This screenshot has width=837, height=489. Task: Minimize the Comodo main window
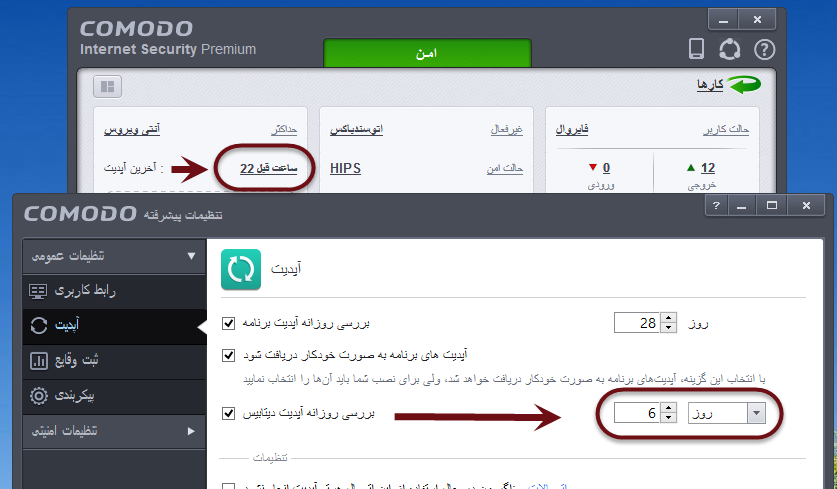(723, 20)
